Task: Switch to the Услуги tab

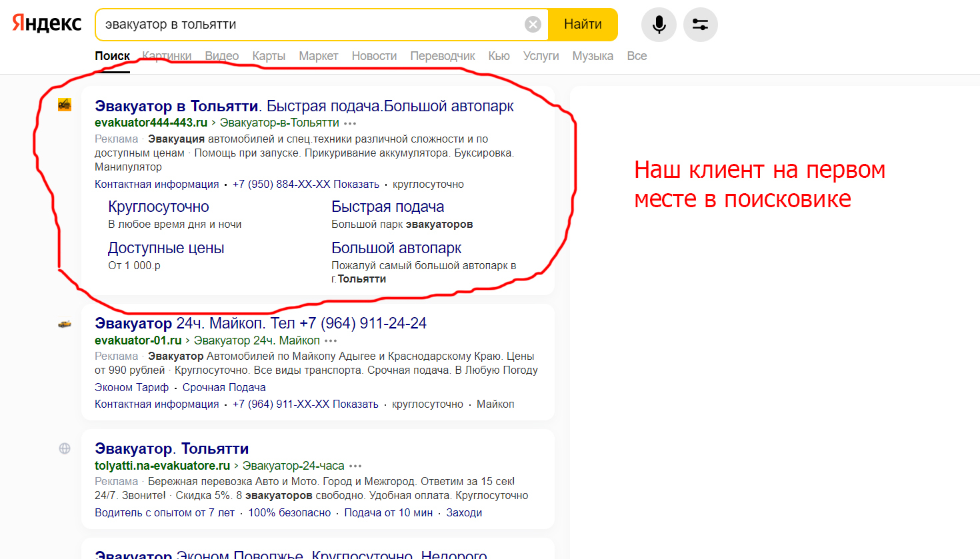Action: point(541,56)
